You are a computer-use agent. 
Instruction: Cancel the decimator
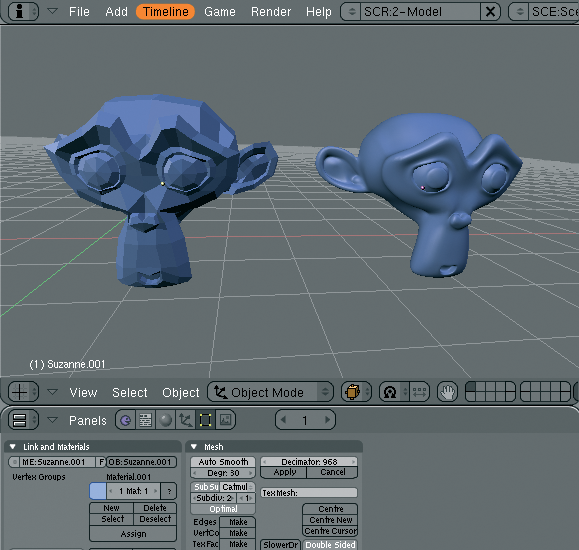pos(332,472)
